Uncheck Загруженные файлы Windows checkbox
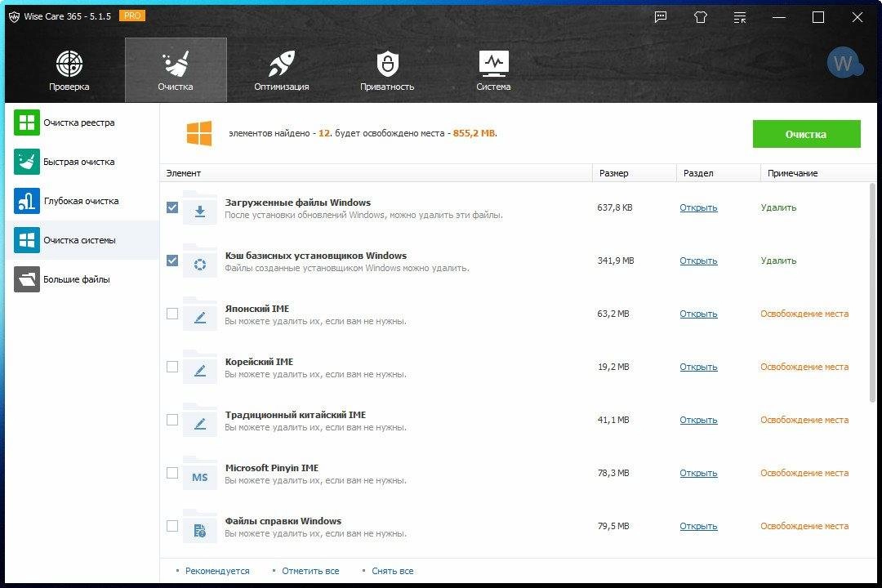Viewport: 882px width, 588px height. [172, 207]
